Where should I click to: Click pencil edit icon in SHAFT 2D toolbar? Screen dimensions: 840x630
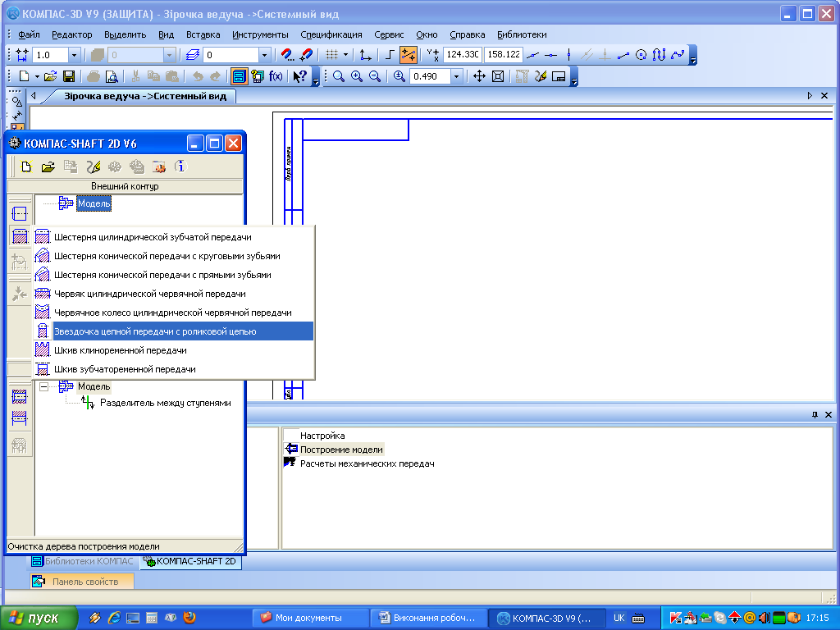tap(94, 167)
